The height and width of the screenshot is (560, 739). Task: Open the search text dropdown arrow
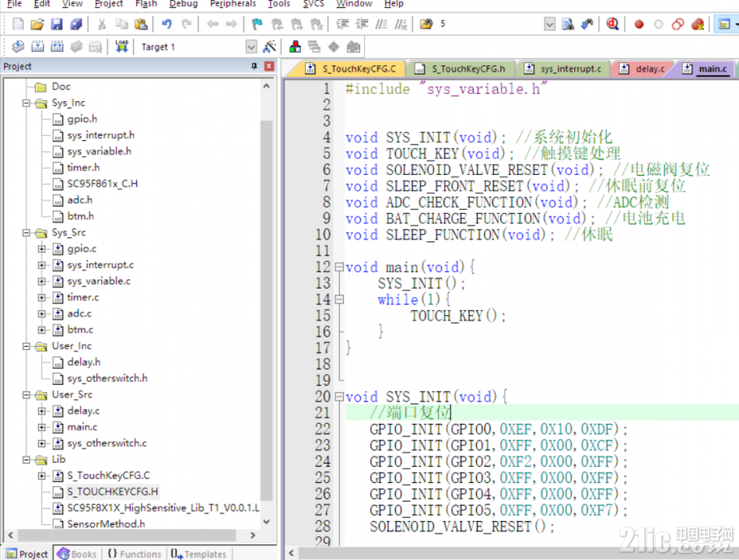click(549, 24)
